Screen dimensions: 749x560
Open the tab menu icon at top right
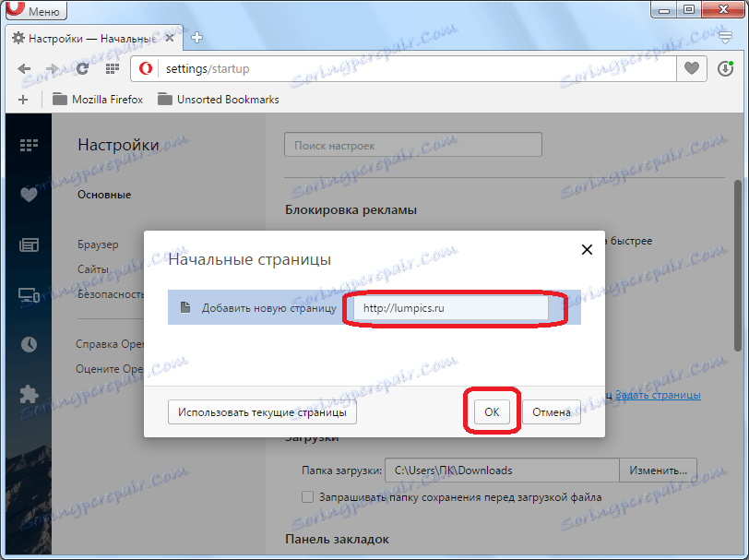click(x=725, y=37)
